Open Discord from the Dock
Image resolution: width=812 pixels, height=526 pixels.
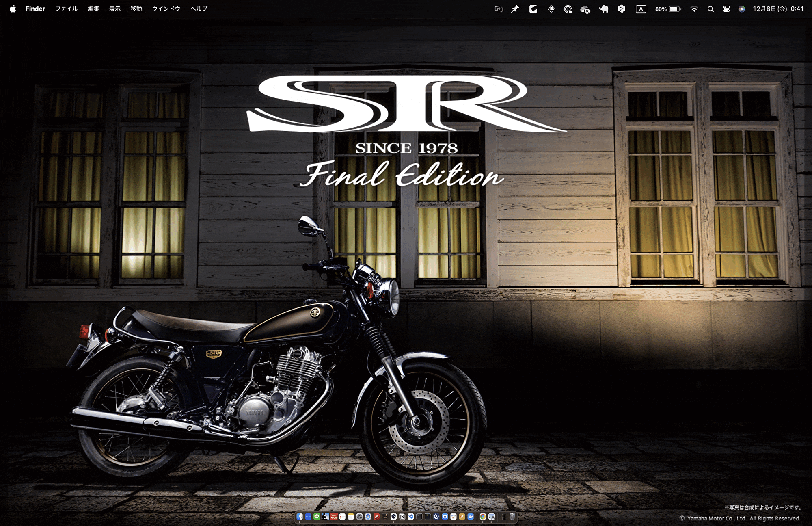tap(445, 517)
